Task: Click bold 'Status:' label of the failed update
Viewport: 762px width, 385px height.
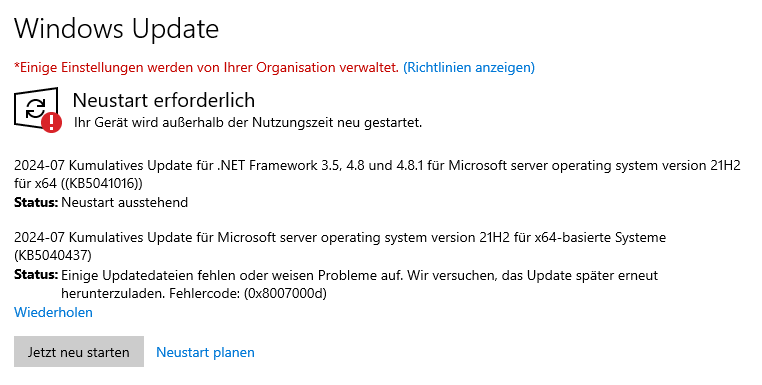Action: pyautogui.click(x=36, y=275)
